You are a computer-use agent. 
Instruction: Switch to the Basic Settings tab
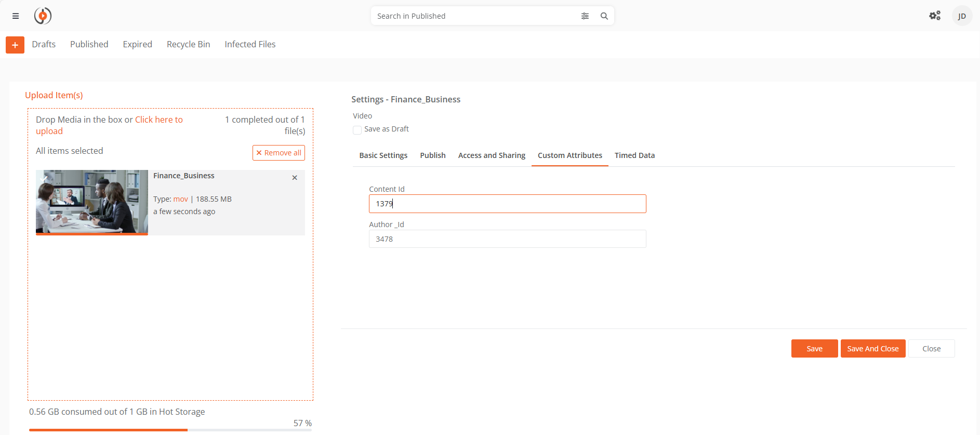click(x=383, y=155)
